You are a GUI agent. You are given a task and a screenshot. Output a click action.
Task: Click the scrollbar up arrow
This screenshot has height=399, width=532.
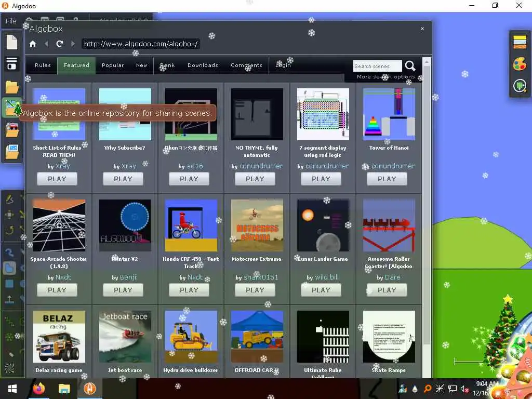[427, 62]
